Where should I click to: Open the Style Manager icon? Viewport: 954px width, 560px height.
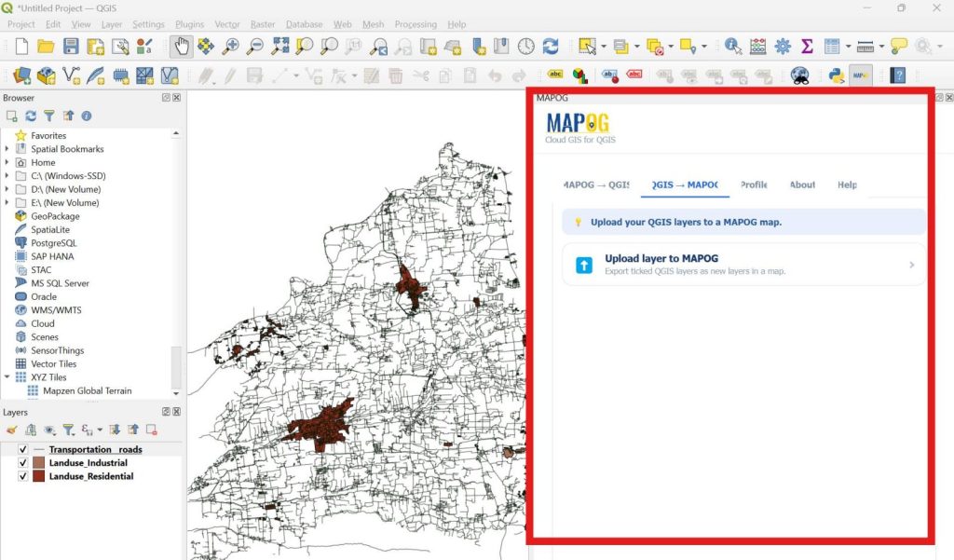pyautogui.click(x=144, y=47)
